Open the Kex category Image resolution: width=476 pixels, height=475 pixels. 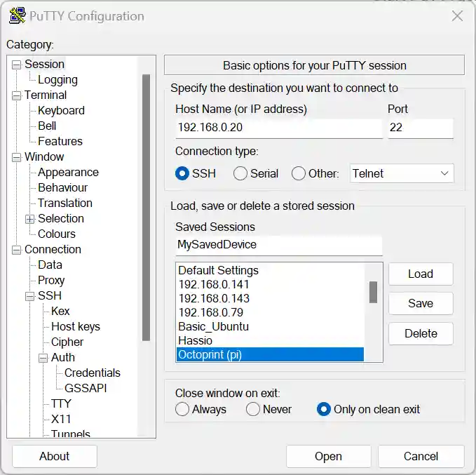click(x=60, y=312)
